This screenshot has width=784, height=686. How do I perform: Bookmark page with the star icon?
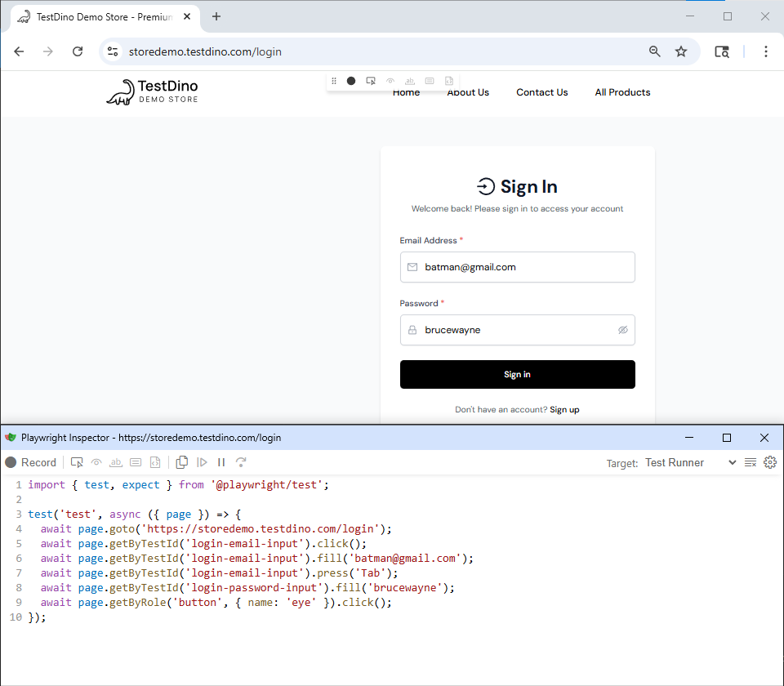[681, 51]
